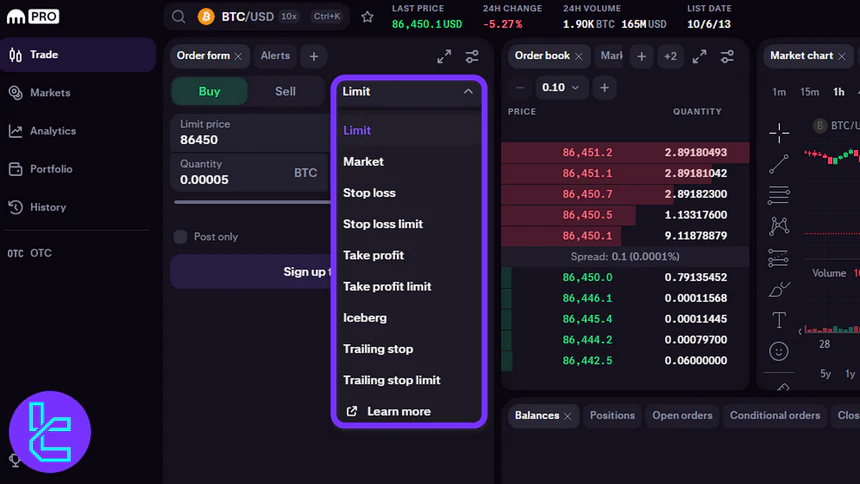Open Order book settings sliders icon
Image resolution: width=860 pixels, height=484 pixels.
point(728,57)
